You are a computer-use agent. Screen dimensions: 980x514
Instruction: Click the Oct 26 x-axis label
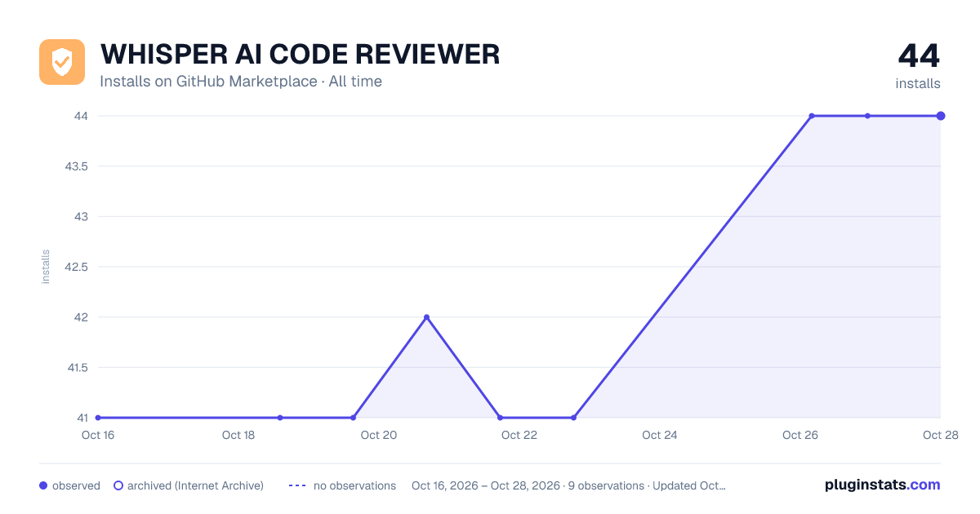(800, 435)
